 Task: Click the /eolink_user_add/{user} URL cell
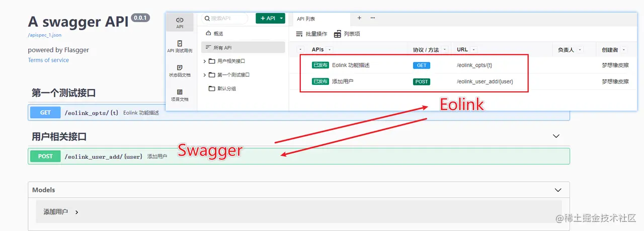(485, 81)
